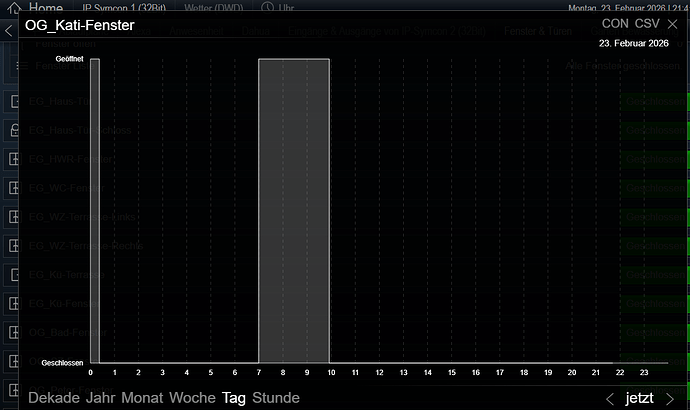
Task: Click the date 23. Februar 2026
Action: tap(633, 44)
